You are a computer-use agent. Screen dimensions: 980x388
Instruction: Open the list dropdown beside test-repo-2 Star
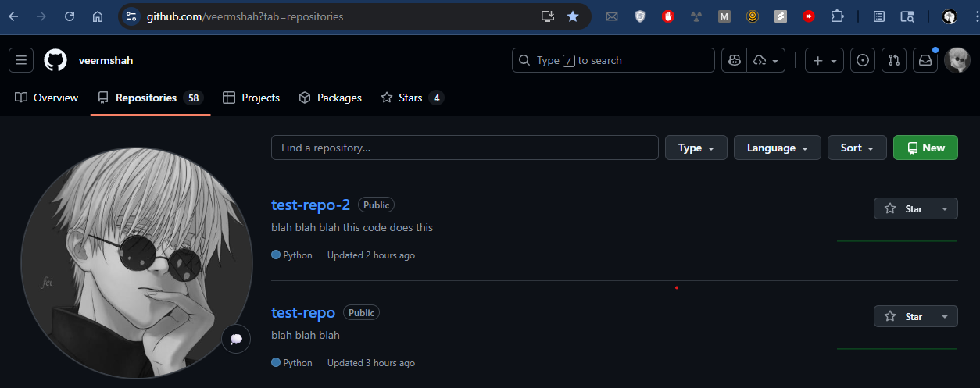click(x=945, y=208)
